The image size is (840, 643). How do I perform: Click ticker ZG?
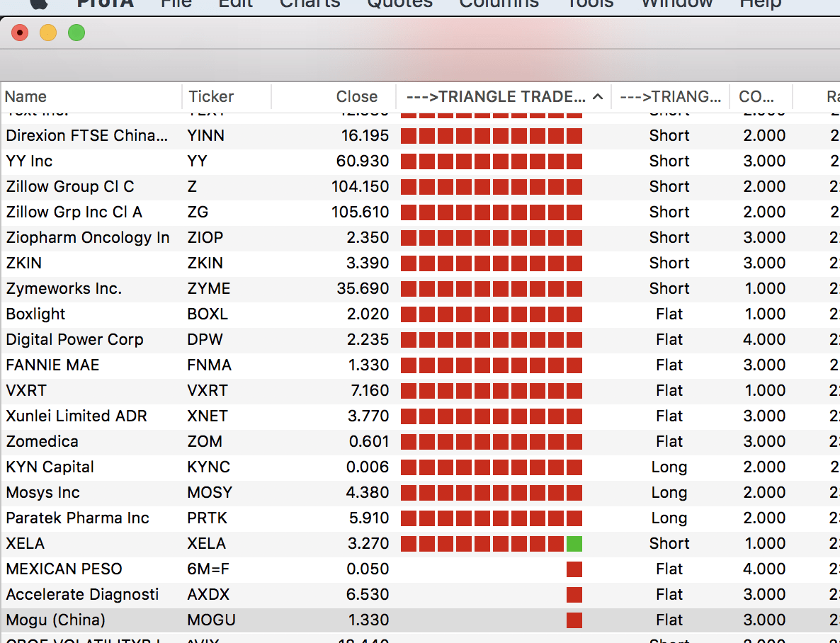point(198,212)
